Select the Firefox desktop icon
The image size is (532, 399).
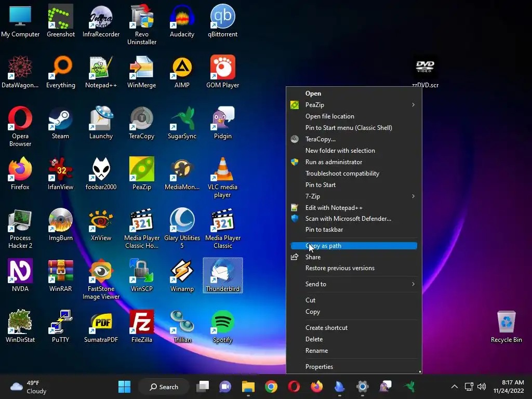tap(20, 174)
